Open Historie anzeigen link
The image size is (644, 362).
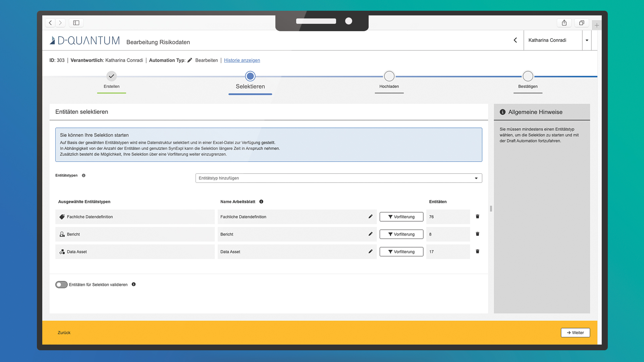(242, 60)
